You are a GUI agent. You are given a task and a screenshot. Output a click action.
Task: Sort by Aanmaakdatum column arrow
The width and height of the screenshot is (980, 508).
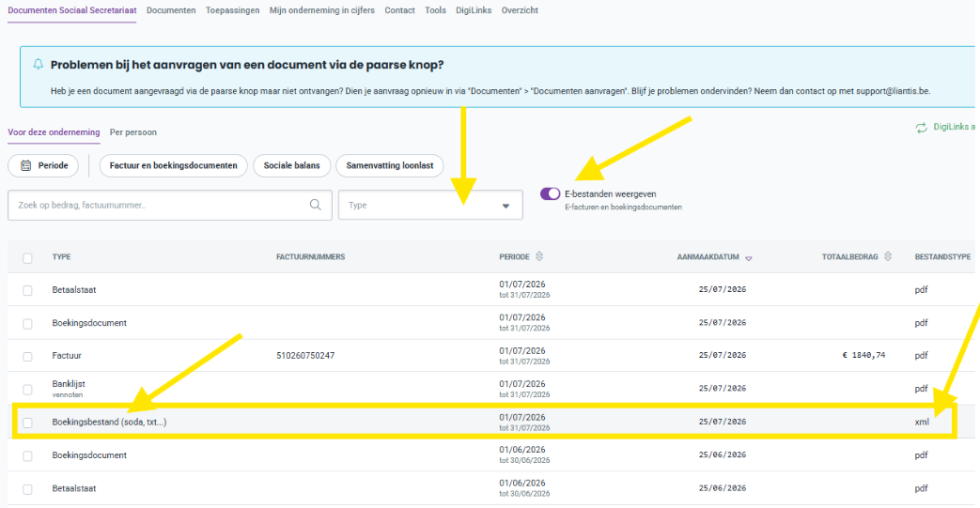coord(749,258)
